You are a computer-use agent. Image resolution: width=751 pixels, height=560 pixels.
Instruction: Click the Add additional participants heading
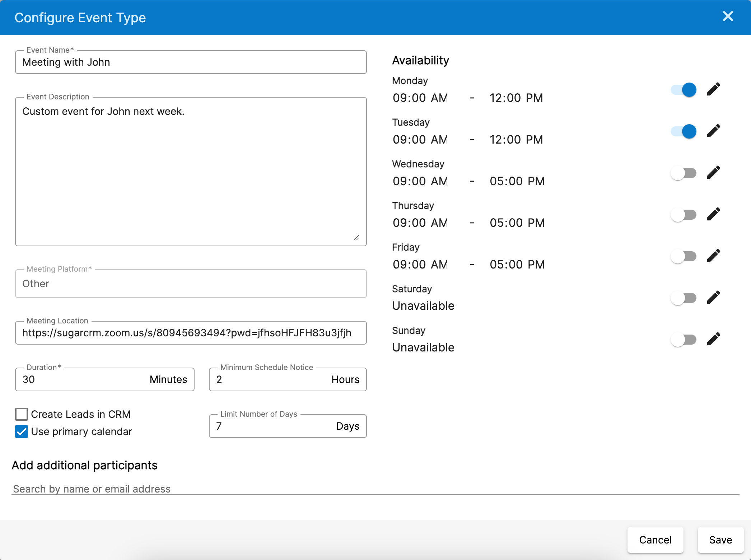click(85, 465)
